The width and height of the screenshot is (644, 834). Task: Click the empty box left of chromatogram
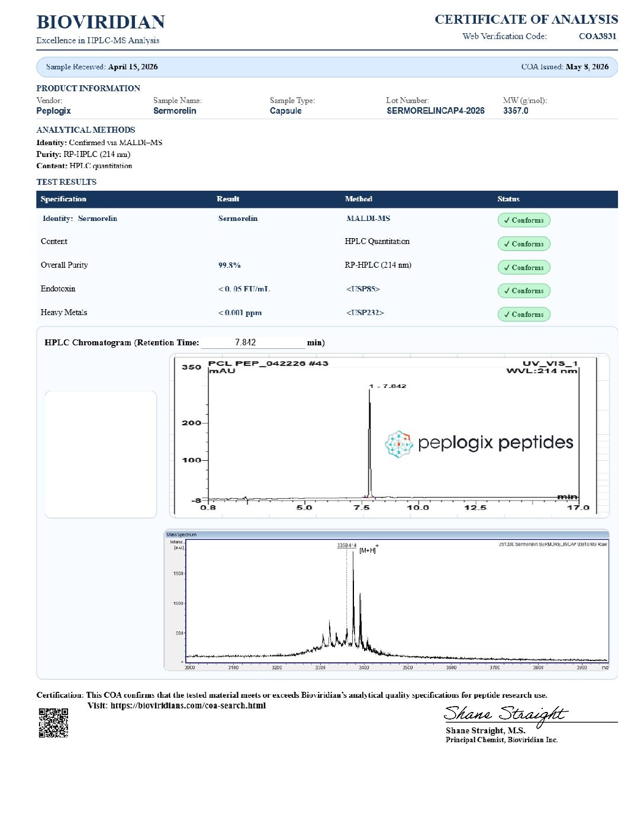[x=101, y=454]
